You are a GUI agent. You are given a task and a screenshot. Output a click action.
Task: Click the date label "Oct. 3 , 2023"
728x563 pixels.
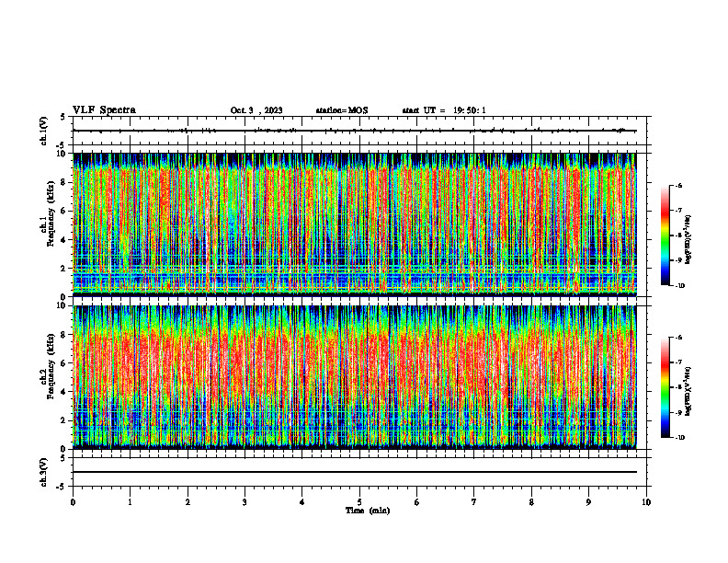pyautogui.click(x=256, y=110)
